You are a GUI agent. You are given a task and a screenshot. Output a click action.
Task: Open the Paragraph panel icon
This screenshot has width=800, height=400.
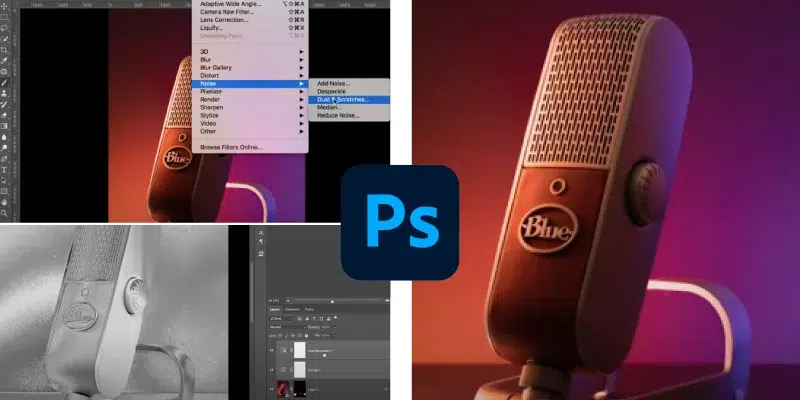pyautogui.click(x=261, y=241)
